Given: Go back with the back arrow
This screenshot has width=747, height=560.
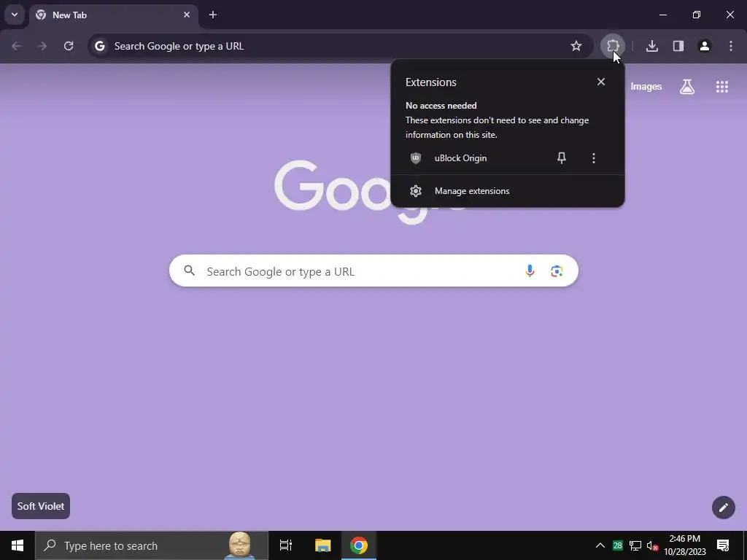Looking at the screenshot, I should 16,46.
